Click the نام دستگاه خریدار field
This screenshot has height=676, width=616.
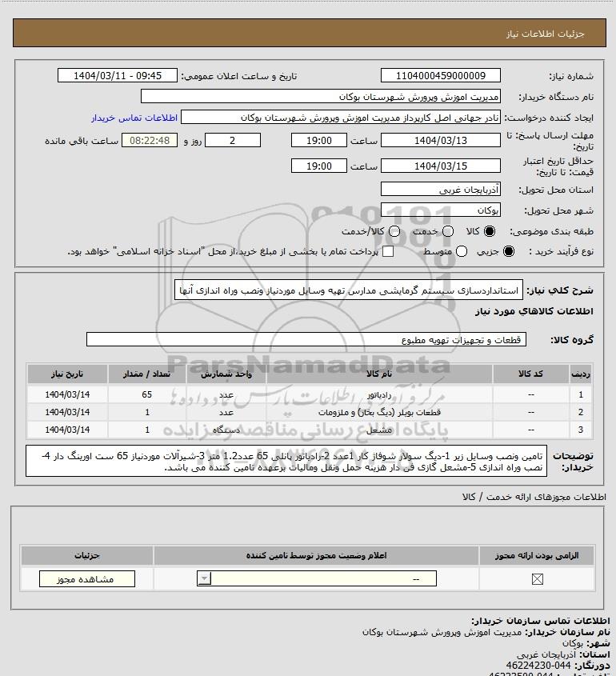pos(320,96)
